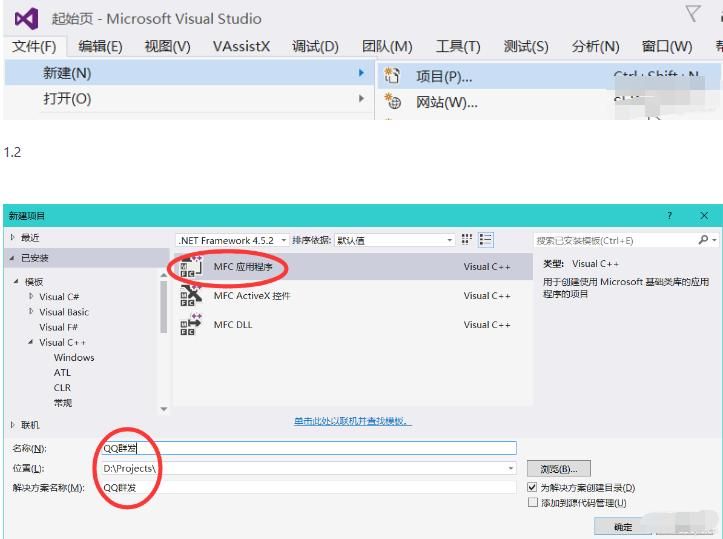This screenshot has width=723, height=539.
Task: Open the 分析(N) menu
Action: tap(595, 47)
